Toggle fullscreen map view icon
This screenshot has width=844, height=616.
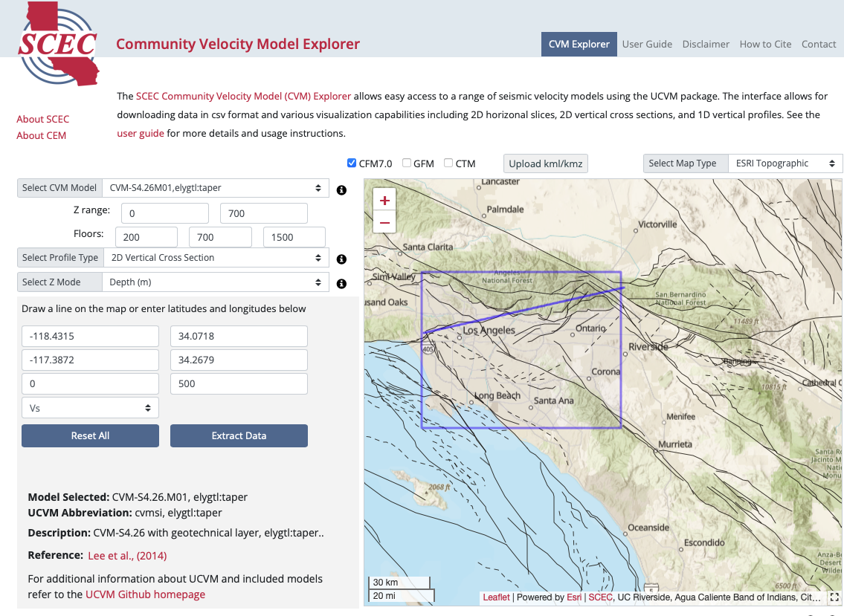pos(834,597)
